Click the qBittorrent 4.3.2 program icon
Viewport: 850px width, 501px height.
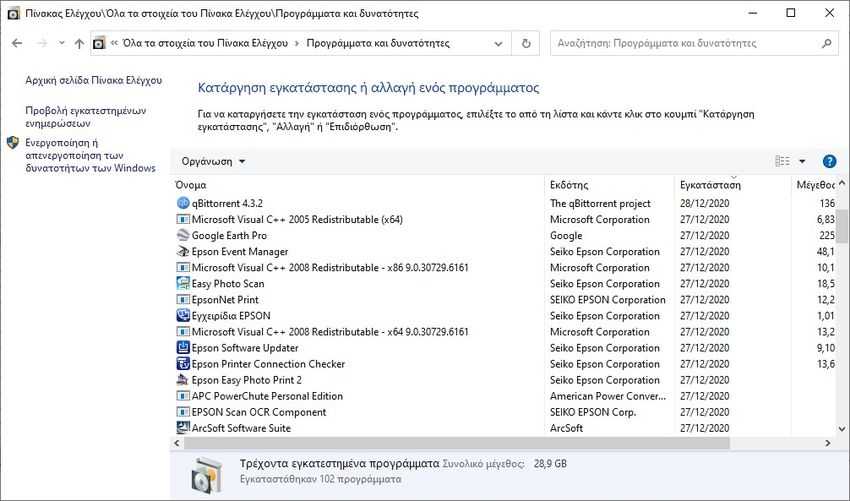[183, 203]
